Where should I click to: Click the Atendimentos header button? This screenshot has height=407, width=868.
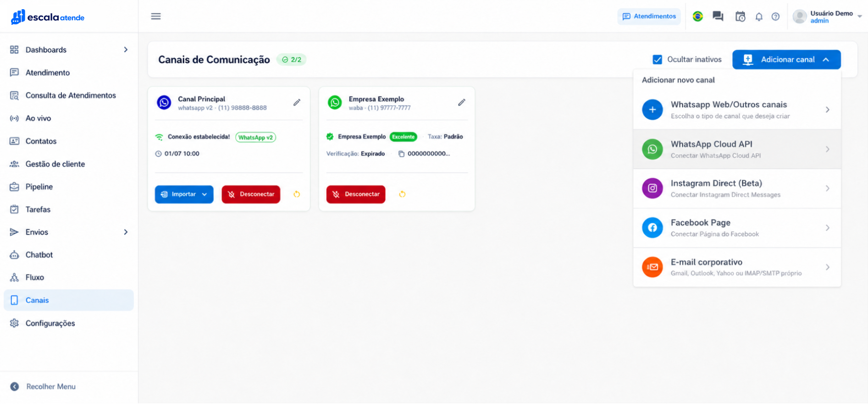[x=649, y=16]
